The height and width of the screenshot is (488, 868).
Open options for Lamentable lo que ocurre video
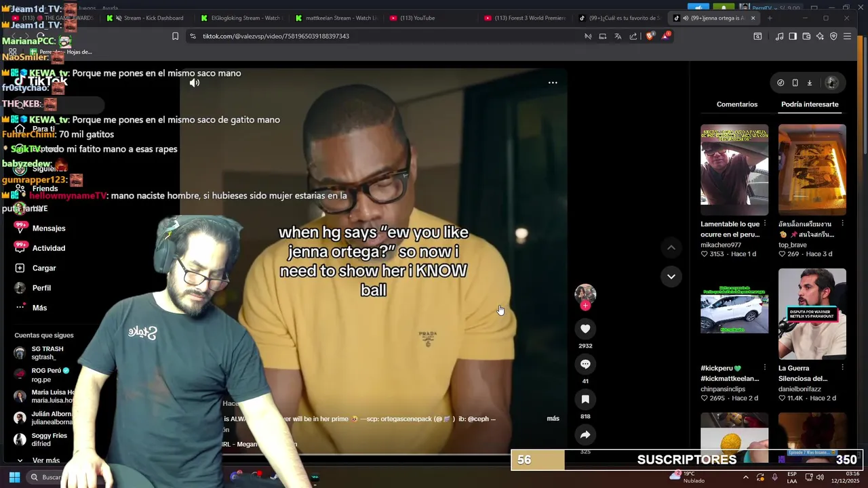[x=765, y=224]
